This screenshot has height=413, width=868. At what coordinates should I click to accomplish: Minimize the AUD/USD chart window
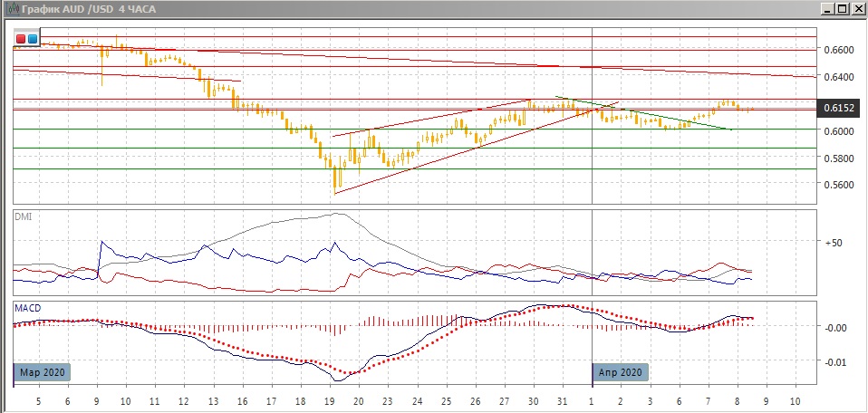(827, 9)
